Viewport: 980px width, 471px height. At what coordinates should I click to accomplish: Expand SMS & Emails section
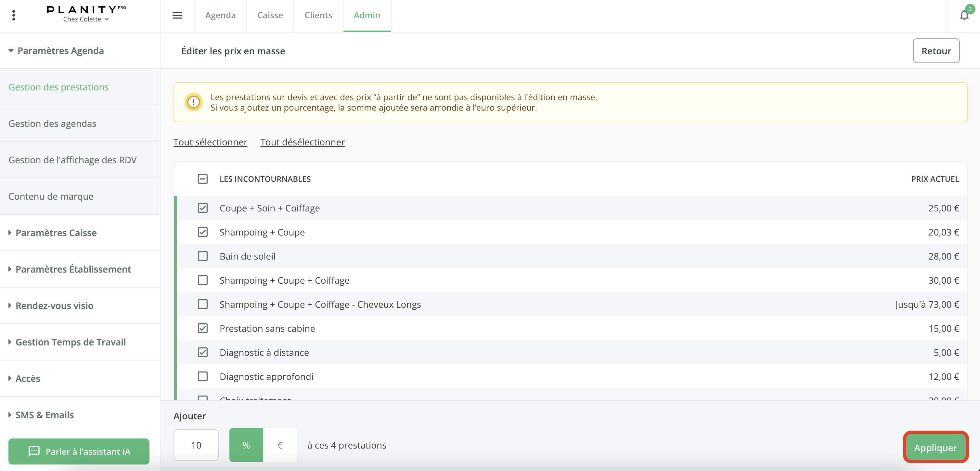[45, 415]
